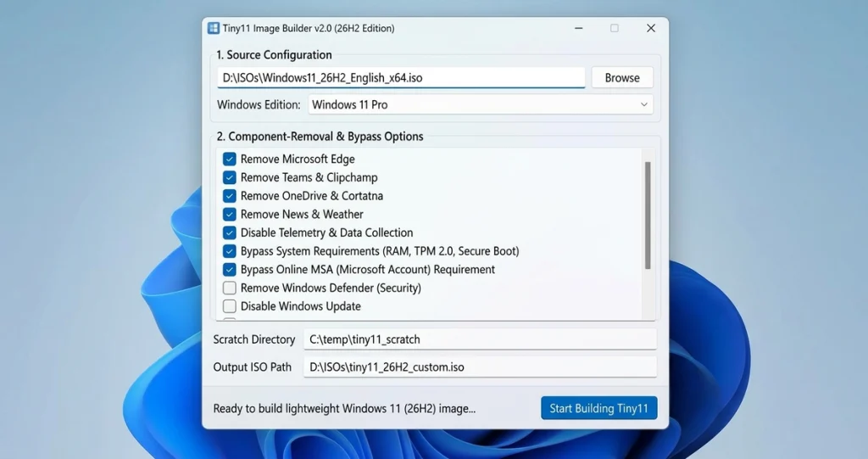Image resolution: width=868 pixels, height=459 pixels.
Task: Uncheck Remove News & Weather
Action: click(x=229, y=214)
